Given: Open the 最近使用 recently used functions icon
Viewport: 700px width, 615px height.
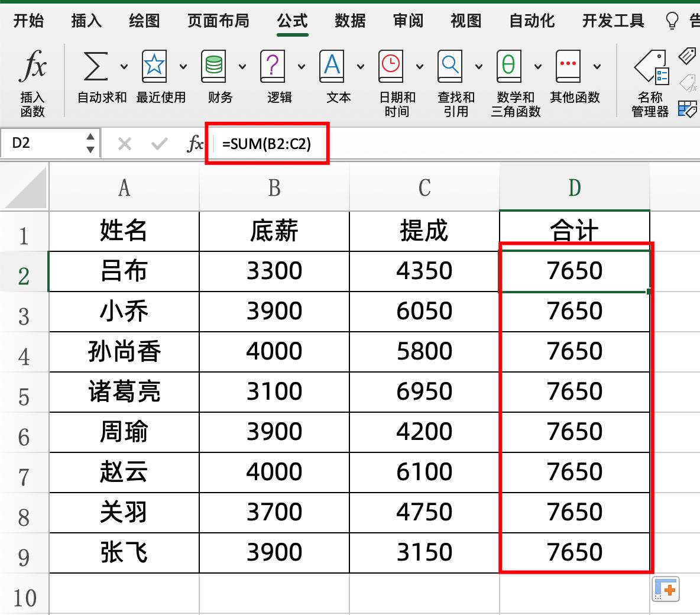Looking at the screenshot, I should (x=155, y=66).
